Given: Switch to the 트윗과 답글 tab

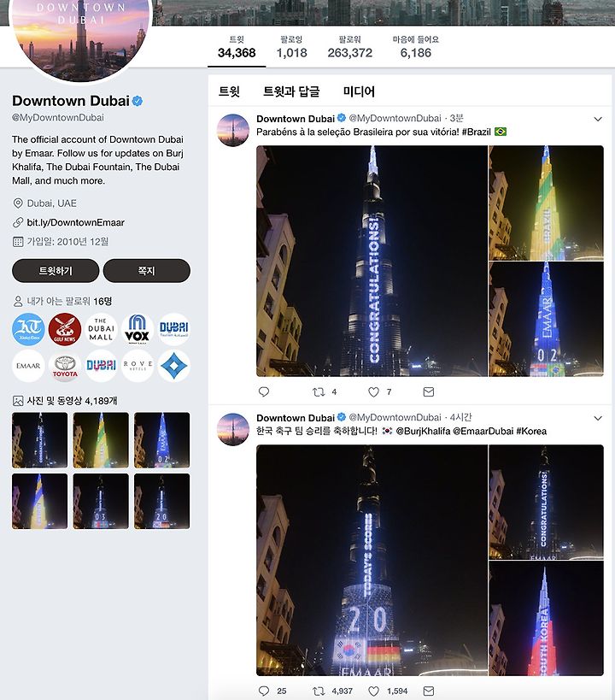Looking at the screenshot, I should pos(291,91).
